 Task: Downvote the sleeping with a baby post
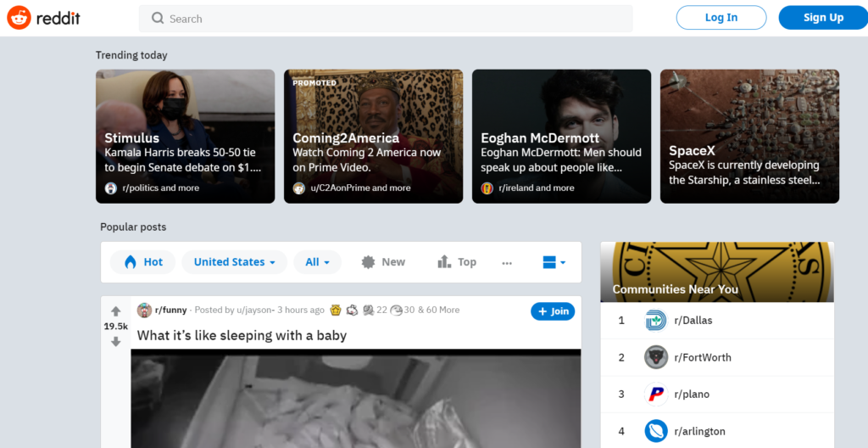coord(115,342)
